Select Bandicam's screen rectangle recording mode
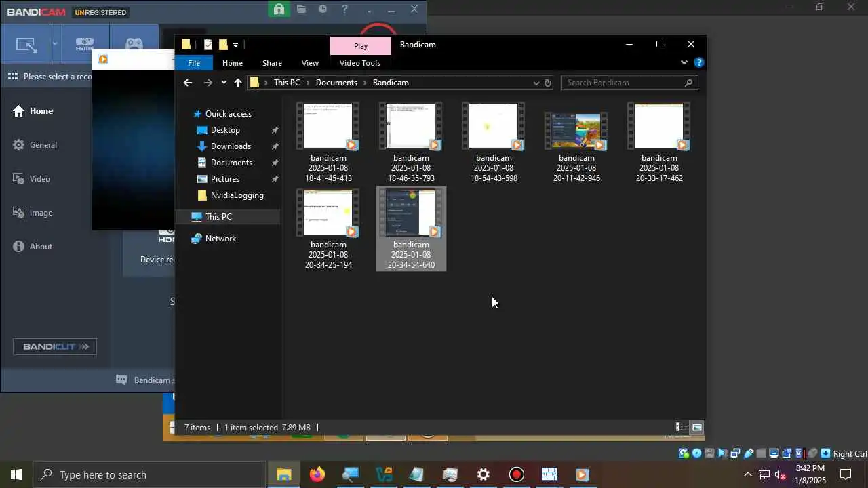 [x=26, y=46]
